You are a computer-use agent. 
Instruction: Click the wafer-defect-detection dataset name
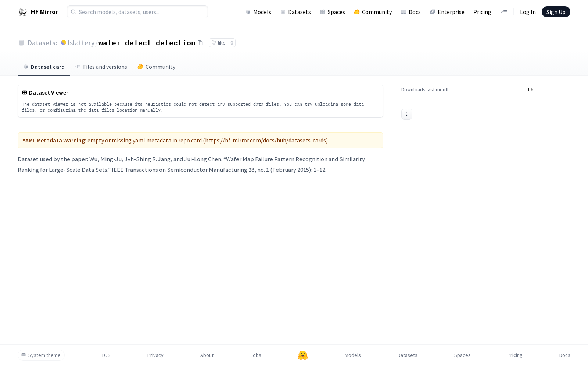click(x=147, y=43)
